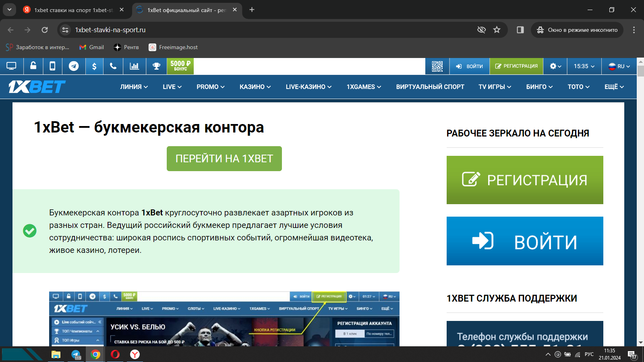The height and width of the screenshot is (362, 644).
Task: Open Opera from the taskbar
Action: (115, 354)
